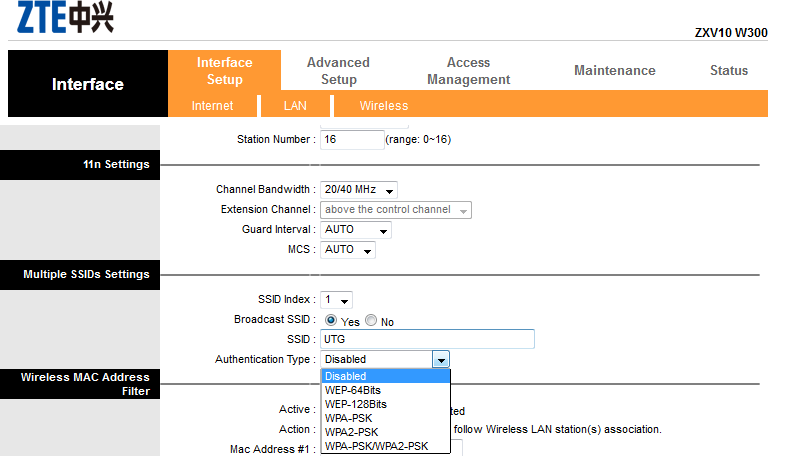This screenshot has height=456, width=805.
Task: Click the ZTE logo
Action: pyautogui.click(x=65, y=18)
